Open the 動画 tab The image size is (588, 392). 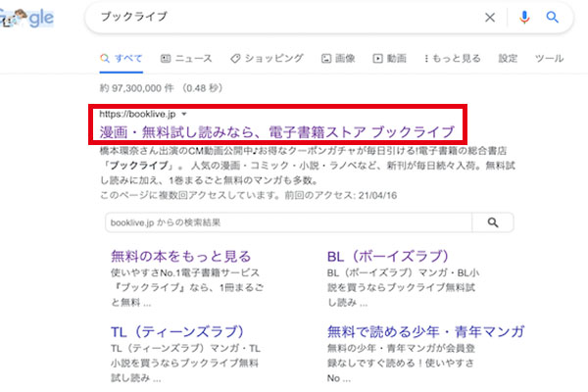(389, 59)
